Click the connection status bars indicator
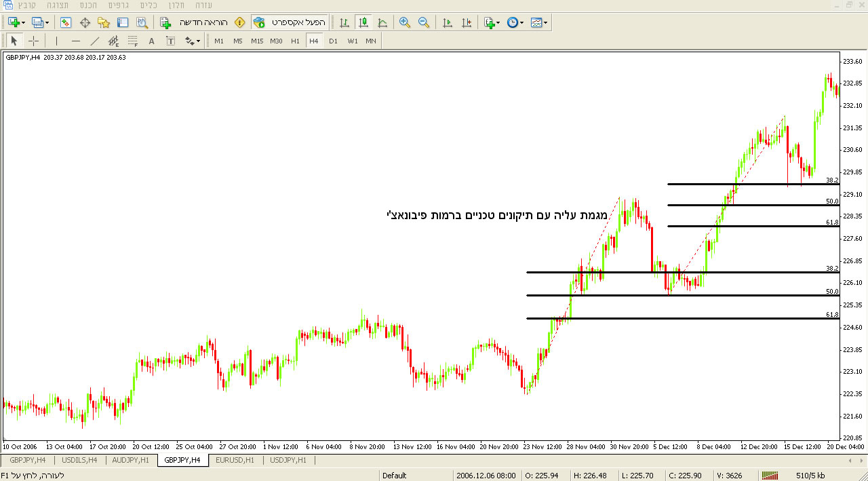The image size is (868, 481). pyautogui.click(x=770, y=476)
